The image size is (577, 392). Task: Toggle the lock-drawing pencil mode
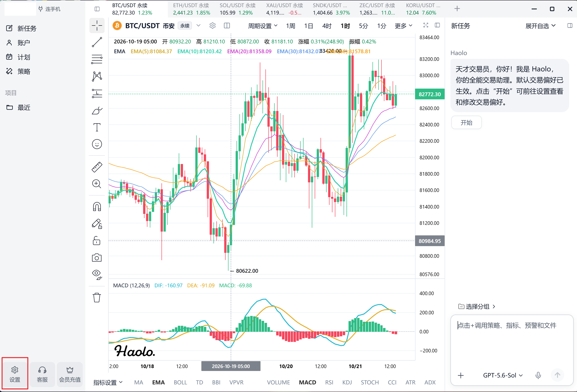point(97,224)
